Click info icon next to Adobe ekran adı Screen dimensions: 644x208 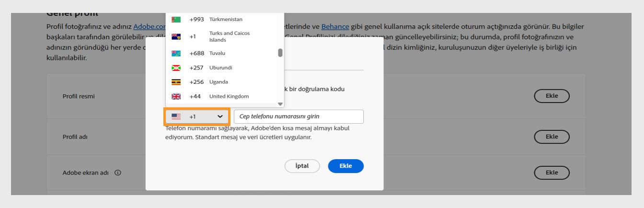[117, 173]
